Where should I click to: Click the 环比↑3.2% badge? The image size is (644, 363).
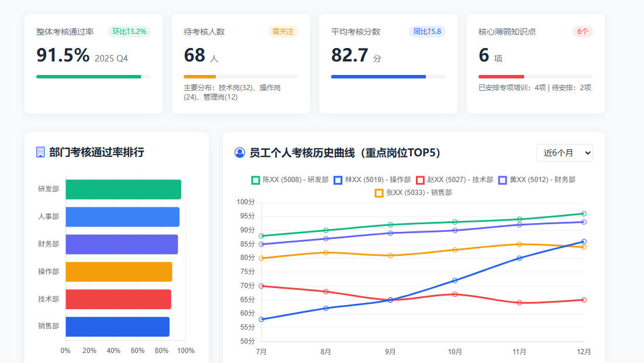129,32
